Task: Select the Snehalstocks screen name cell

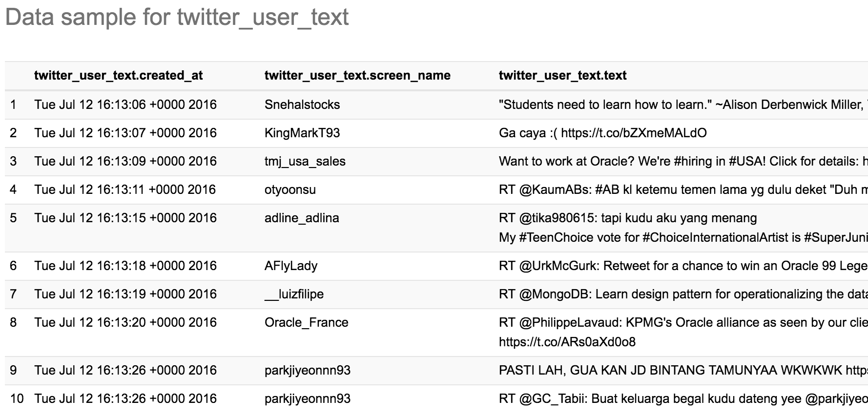Action: pyautogui.click(x=302, y=105)
